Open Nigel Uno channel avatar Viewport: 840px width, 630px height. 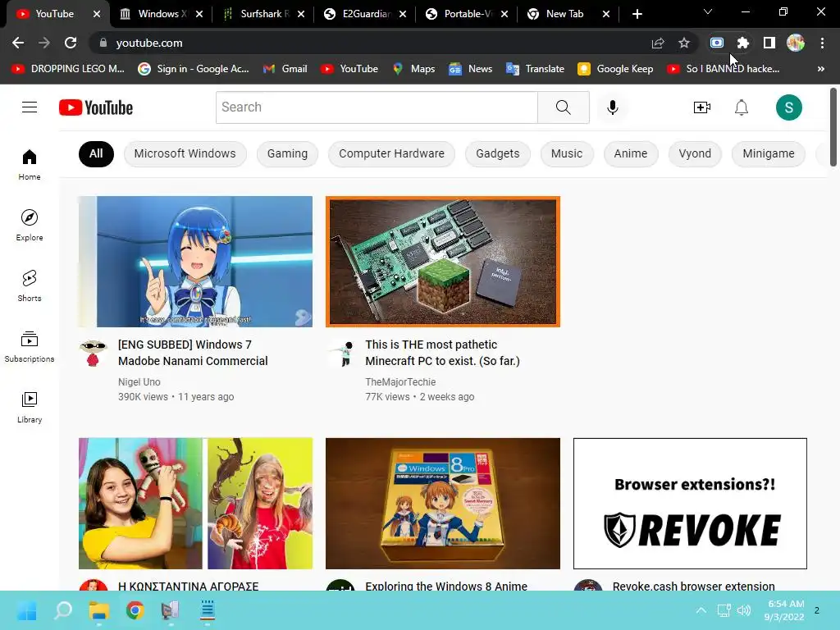click(x=93, y=353)
